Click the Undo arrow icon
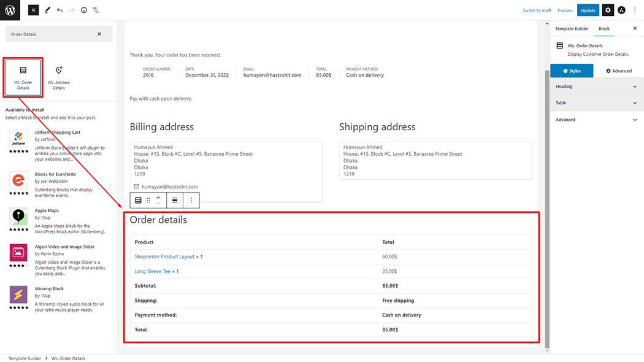 coord(59,10)
